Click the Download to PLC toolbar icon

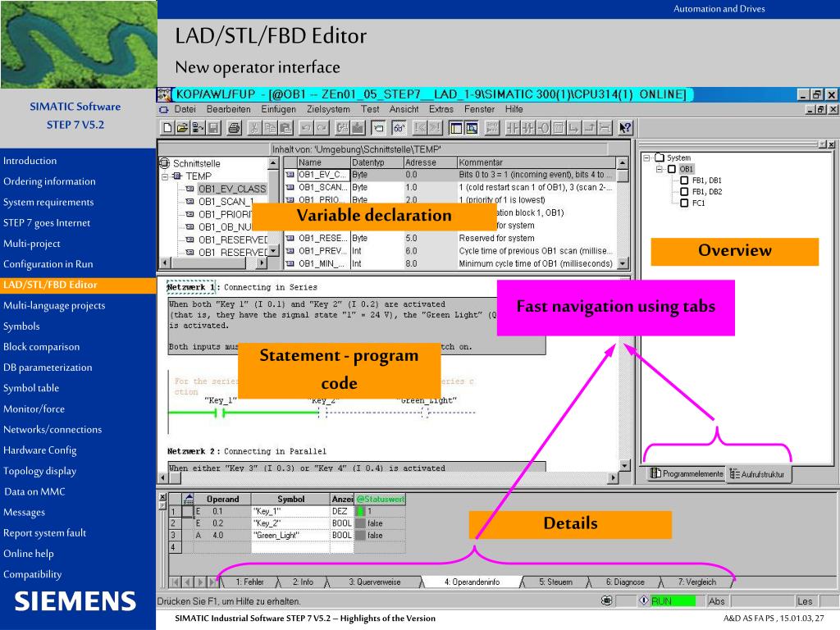pos(358,128)
